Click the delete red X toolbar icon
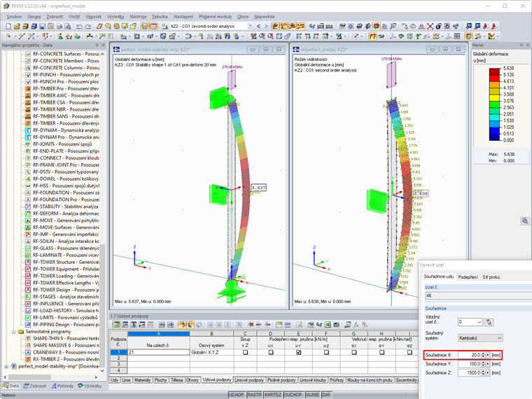532x399 pixels. point(430,26)
